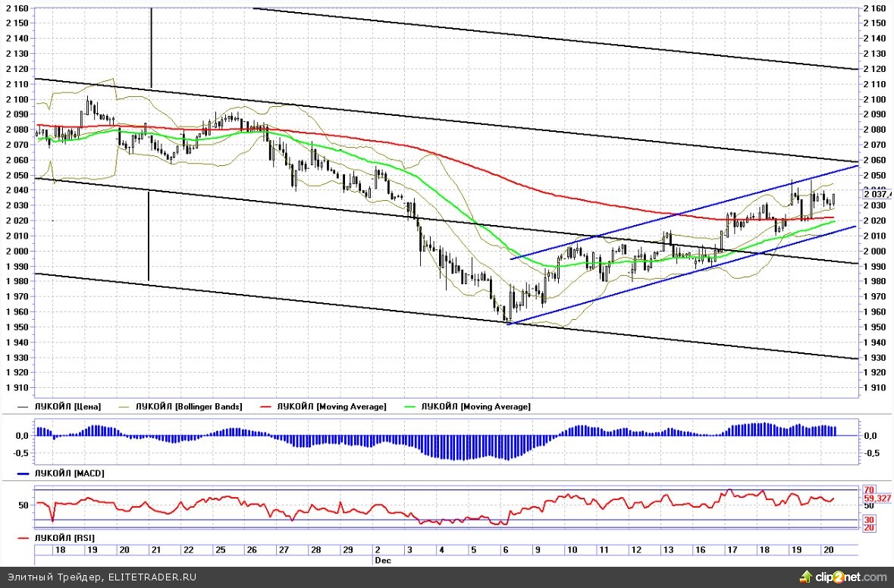The height and width of the screenshot is (588, 894).
Task: Select the green Moving Average legend entry
Action: [x=476, y=407]
